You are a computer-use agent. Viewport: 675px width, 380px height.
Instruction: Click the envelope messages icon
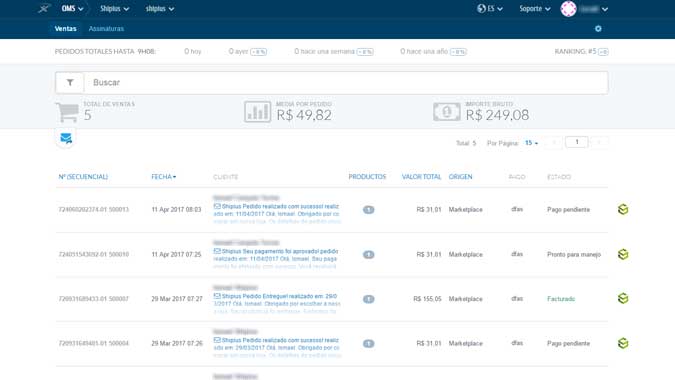[66, 138]
